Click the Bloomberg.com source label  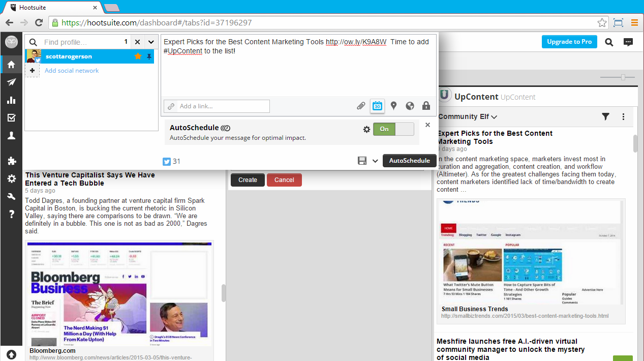pyautogui.click(x=52, y=350)
